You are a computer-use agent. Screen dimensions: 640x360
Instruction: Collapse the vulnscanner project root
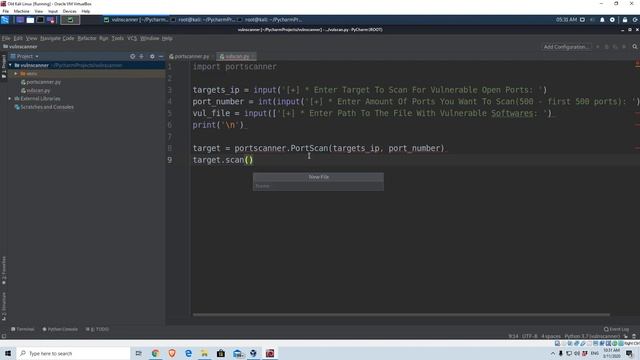(x=10, y=65)
